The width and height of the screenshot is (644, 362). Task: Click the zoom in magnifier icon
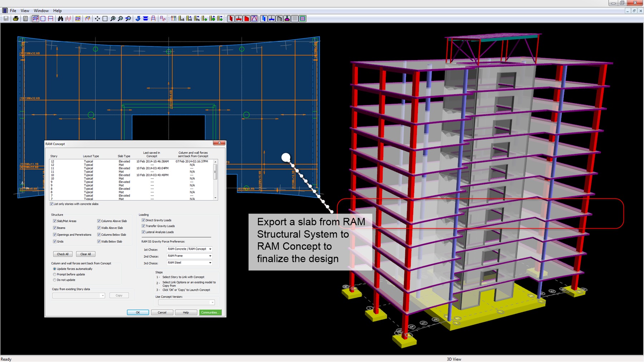[113, 19]
